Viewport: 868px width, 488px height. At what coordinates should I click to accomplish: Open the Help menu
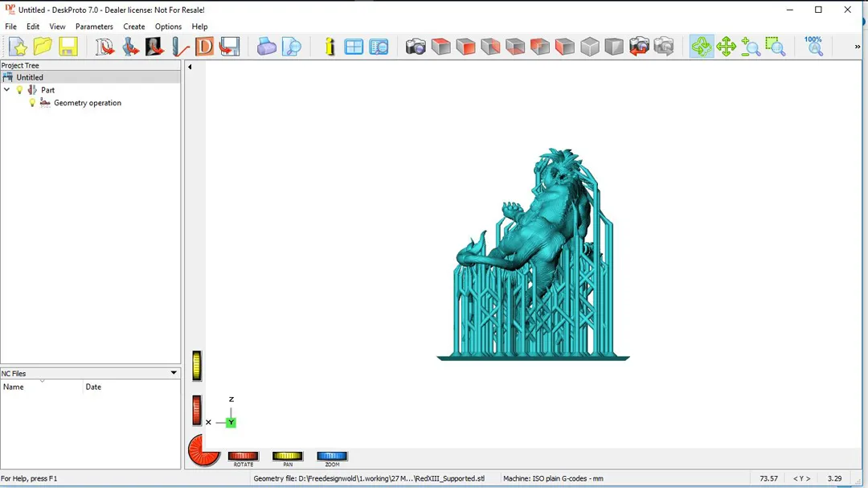click(199, 27)
